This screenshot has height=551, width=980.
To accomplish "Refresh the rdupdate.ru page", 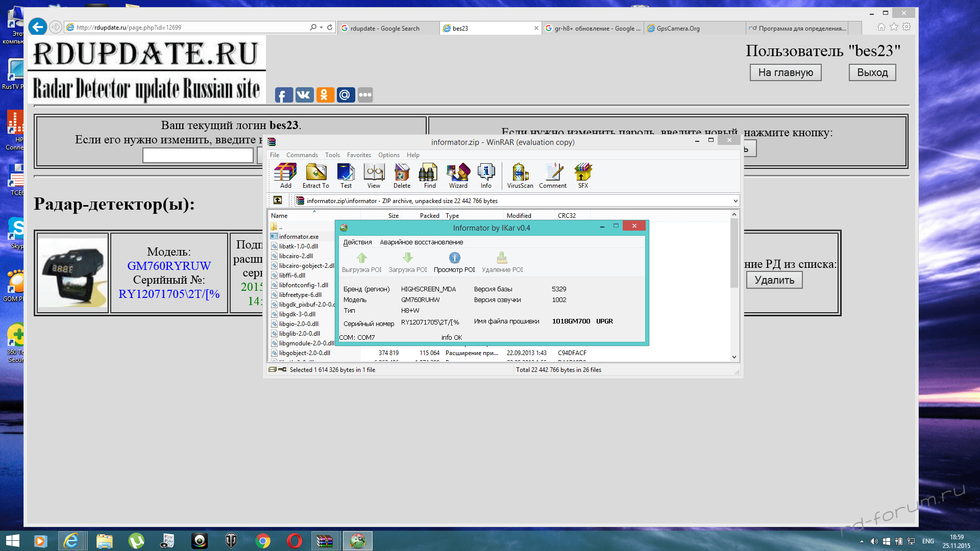I will tap(330, 28).
